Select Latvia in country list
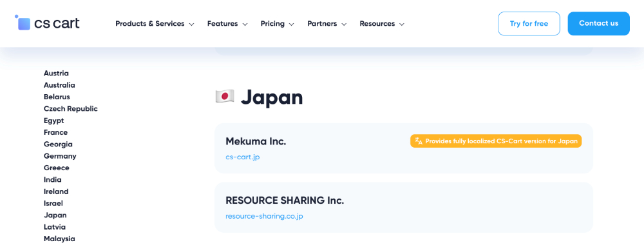644x245 pixels. click(x=55, y=227)
